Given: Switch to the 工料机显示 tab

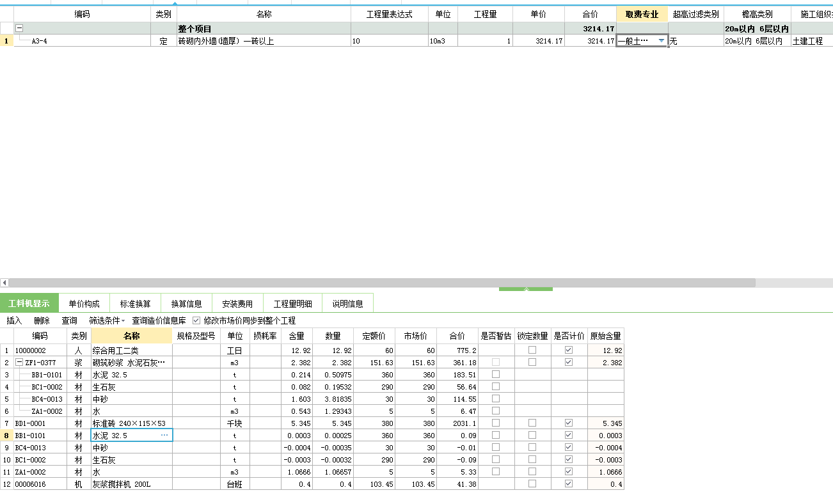Looking at the screenshot, I should [x=29, y=304].
